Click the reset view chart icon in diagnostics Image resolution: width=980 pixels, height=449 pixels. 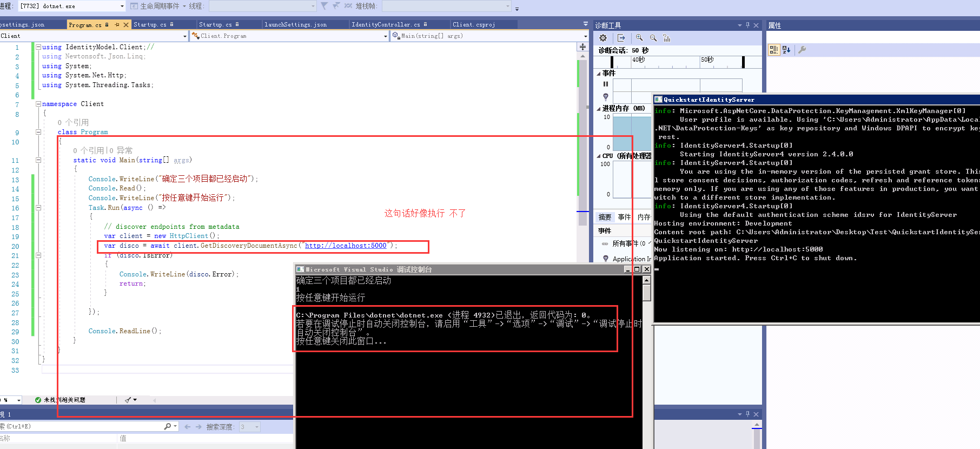[x=667, y=38]
